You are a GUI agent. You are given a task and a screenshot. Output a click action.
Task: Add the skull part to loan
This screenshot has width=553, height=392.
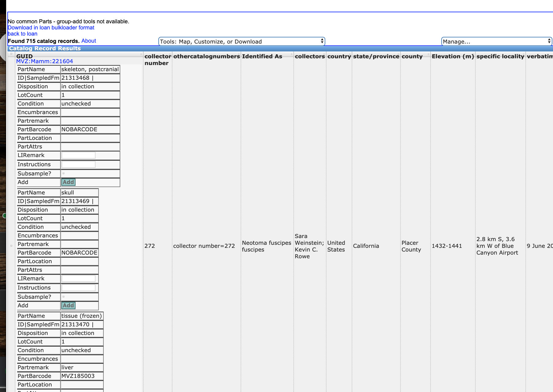68,306
